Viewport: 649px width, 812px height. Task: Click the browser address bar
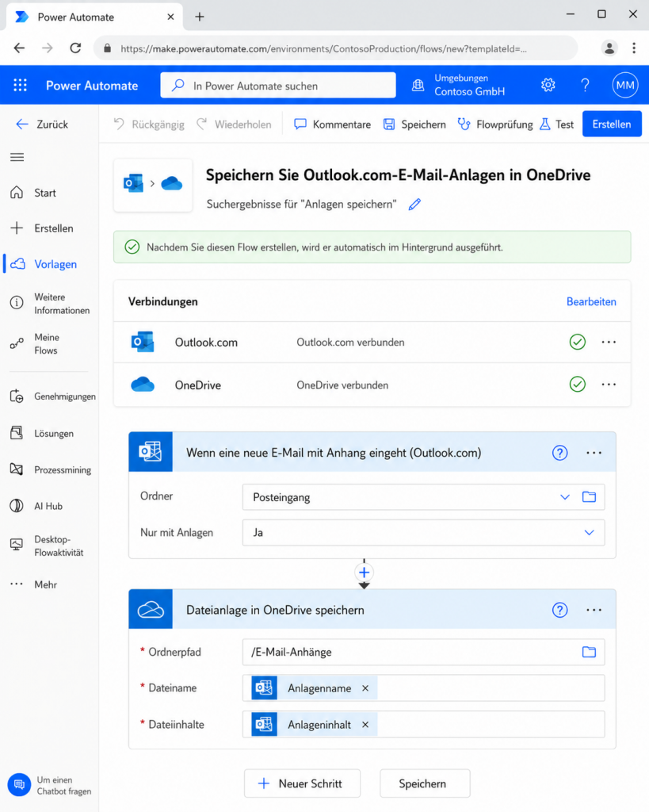pos(335,48)
